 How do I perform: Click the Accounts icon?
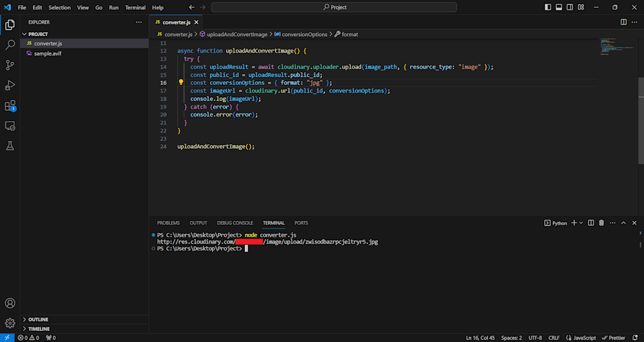click(x=10, y=303)
